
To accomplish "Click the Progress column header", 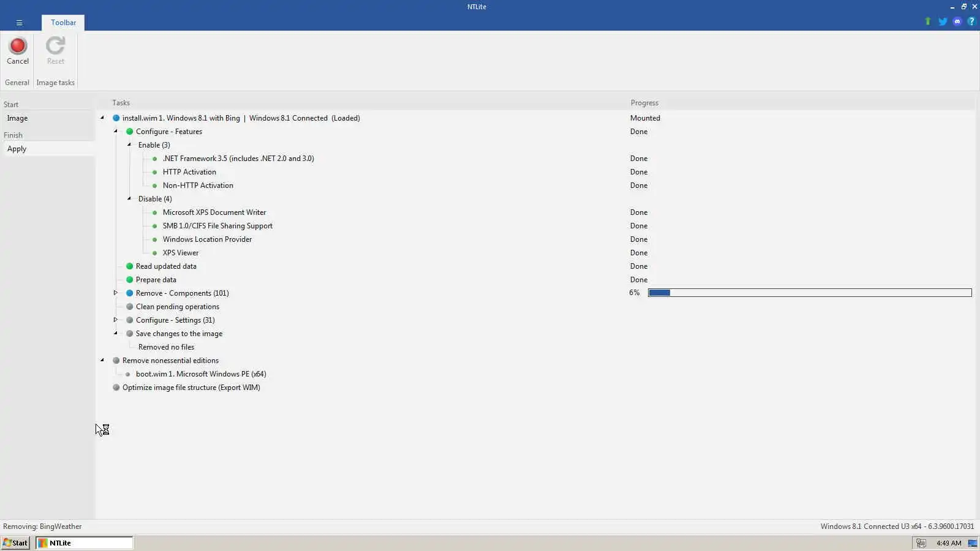I will point(644,103).
